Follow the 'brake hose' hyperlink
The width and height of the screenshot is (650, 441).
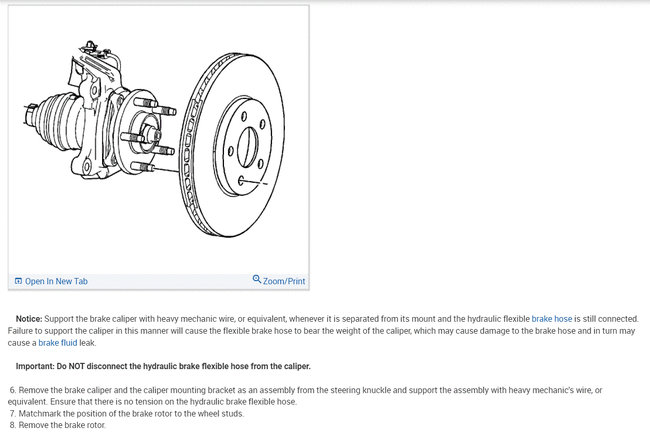pyautogui.click(x=551, y=319)
